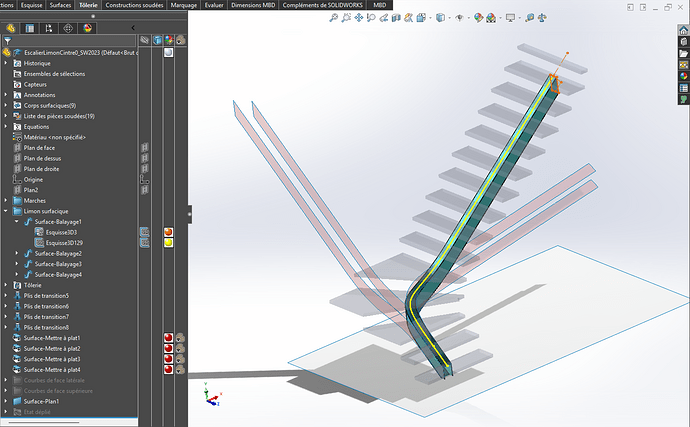This screenshot has width=690, height=427.
Task: Toggle visibility icon beside Esquisse3D129
Action: pyautogui.click(x=145, y=242)
